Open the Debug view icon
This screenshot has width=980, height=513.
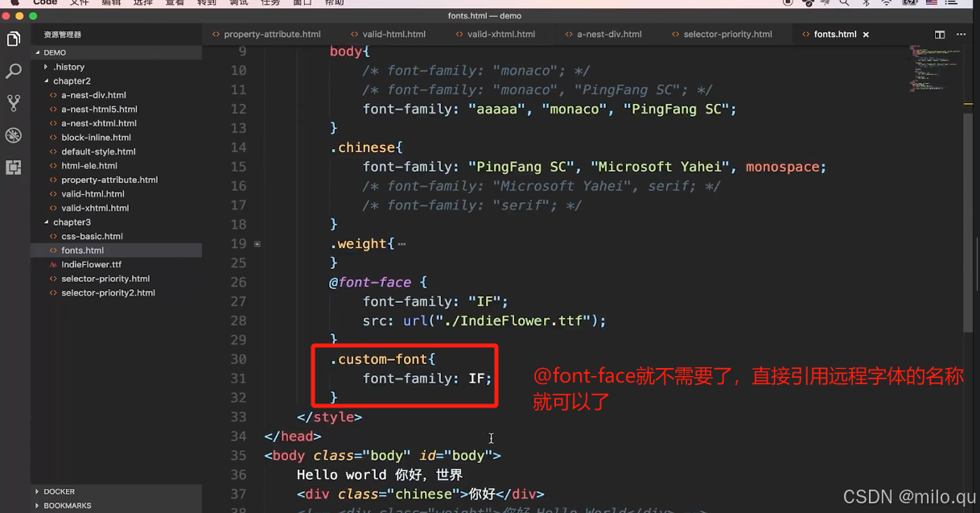tap(14, 135)
